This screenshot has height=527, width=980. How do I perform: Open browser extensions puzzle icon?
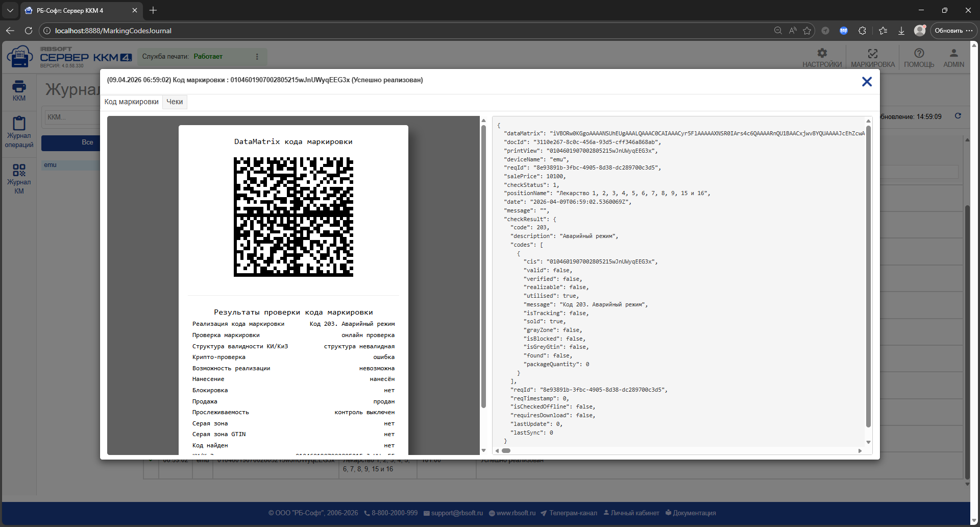[862, 31]
